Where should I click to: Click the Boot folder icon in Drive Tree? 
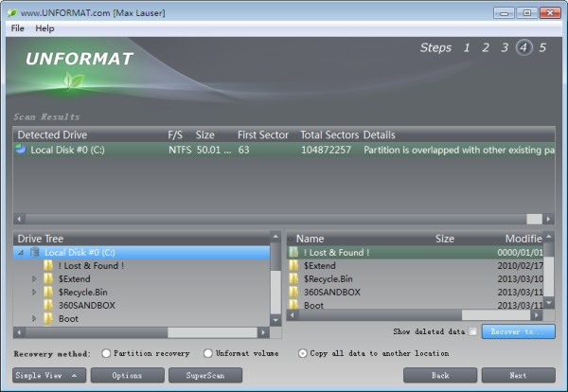[x=48, y=319]
